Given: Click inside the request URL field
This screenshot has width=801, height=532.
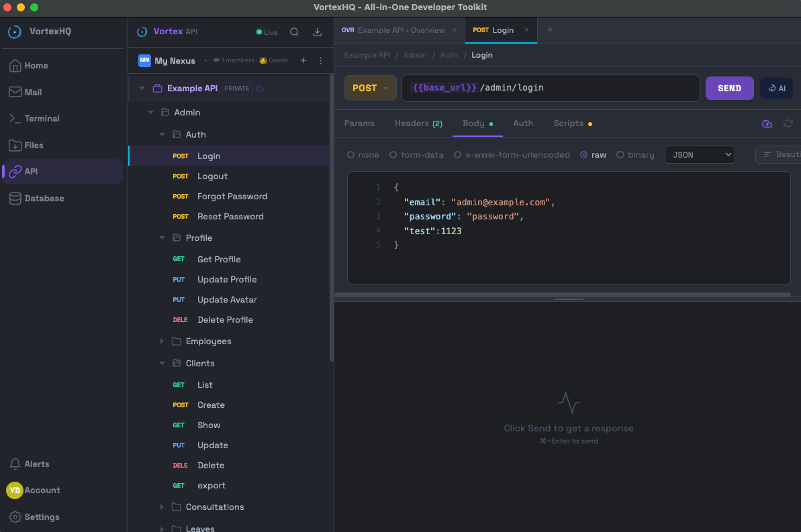Looking at the screenshot, I should 551,88.
